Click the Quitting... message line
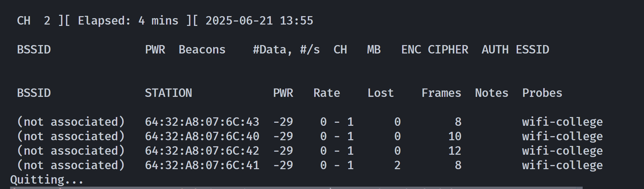 (47, 180)
